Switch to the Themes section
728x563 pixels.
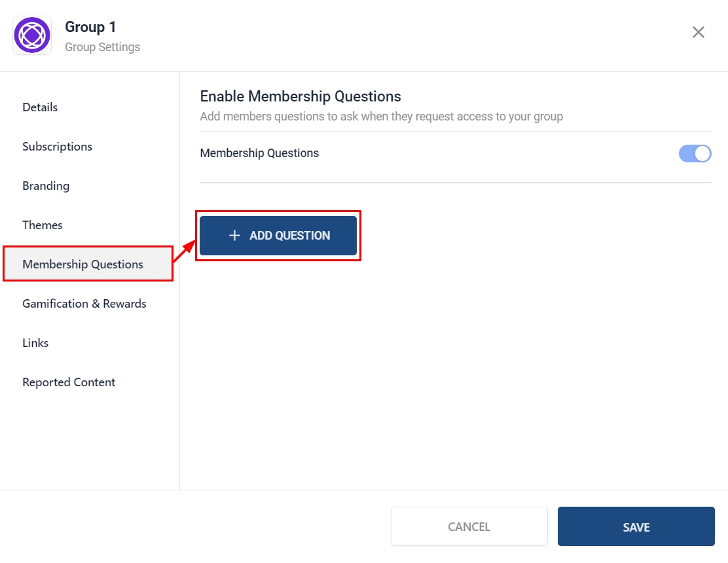point(43,225)
